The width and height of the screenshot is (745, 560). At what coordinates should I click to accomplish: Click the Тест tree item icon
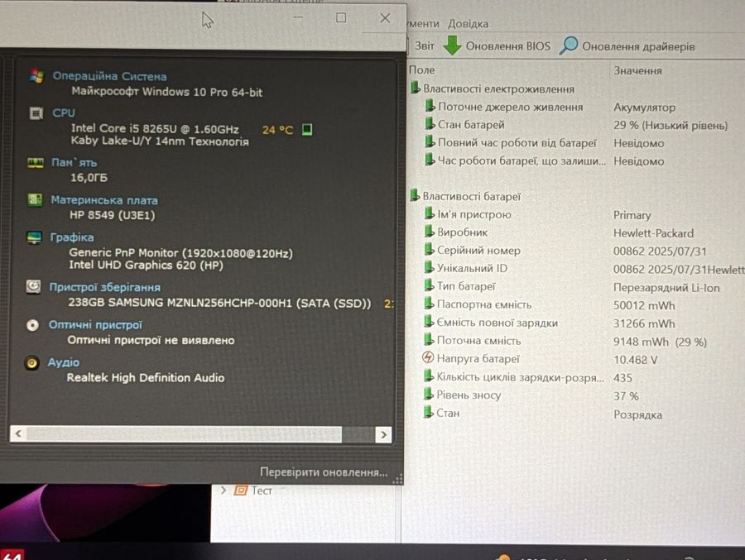click(x=241, y=490)
